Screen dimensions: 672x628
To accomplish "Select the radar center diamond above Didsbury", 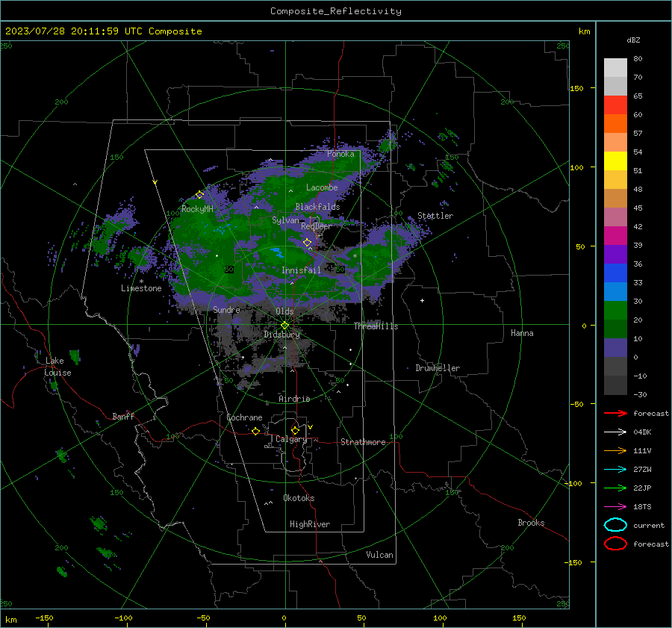I will 285,326.
